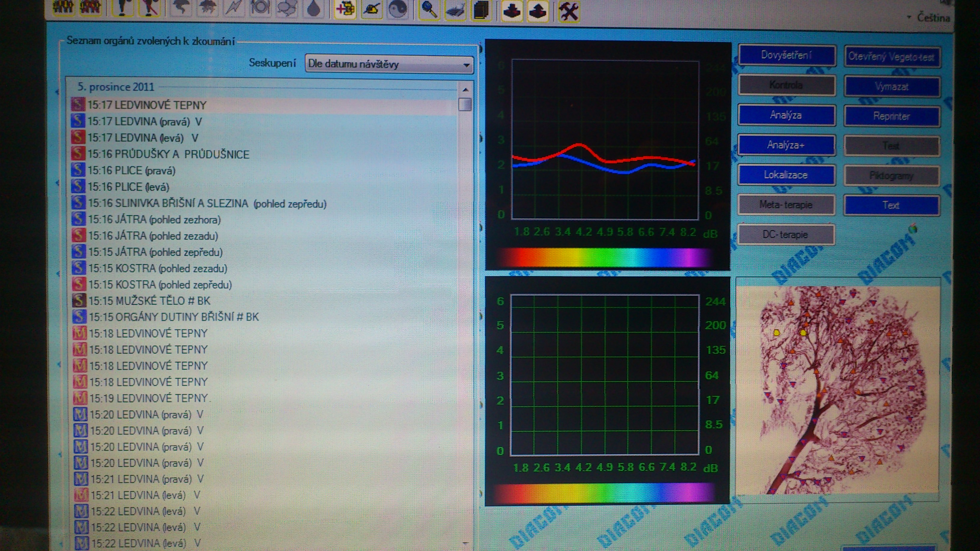This screenshot has height=551, width=980.
Task: Click the Vymazat button
Action: 892,87
